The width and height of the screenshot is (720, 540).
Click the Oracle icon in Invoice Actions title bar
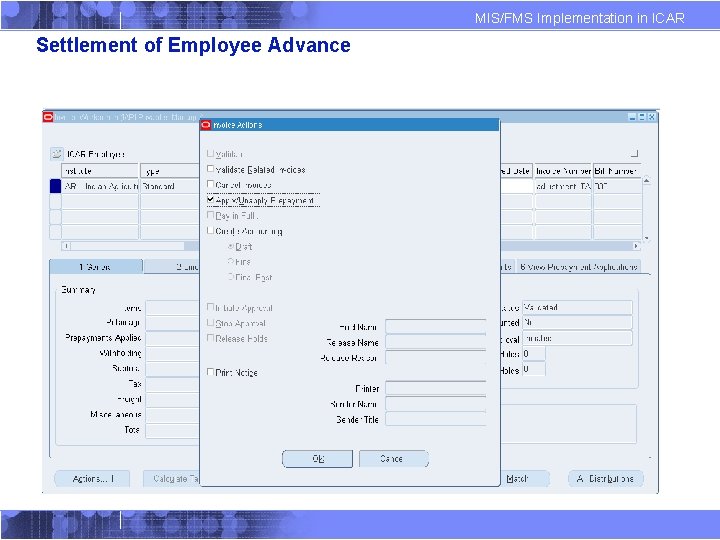(x=206, y=125)
